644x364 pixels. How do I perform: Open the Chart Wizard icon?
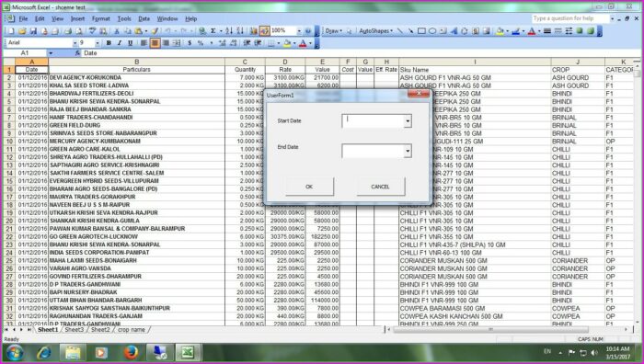(x=253, y=30)
